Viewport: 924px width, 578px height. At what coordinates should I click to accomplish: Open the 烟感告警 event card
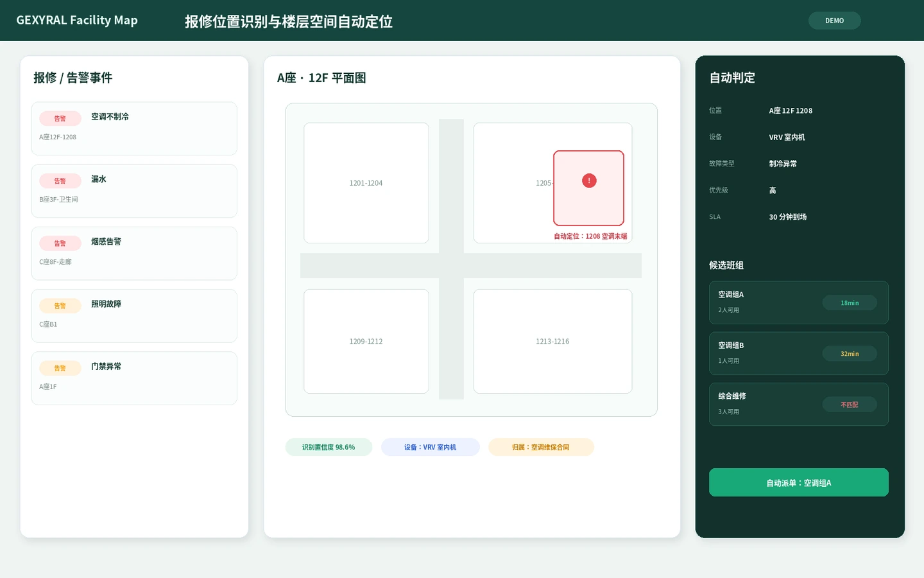click(134, 253)
